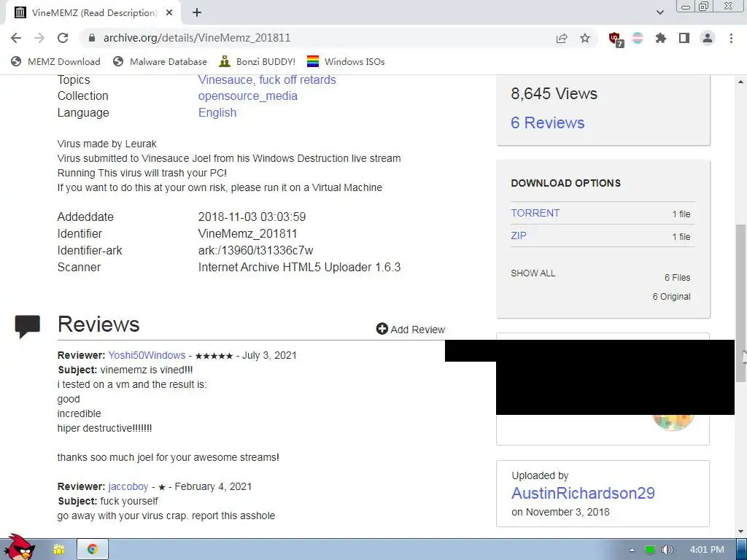The width and height of the screenshot is (747, 560).
Task: Click the page vertical scrollbar thumb
Action: 741,303
